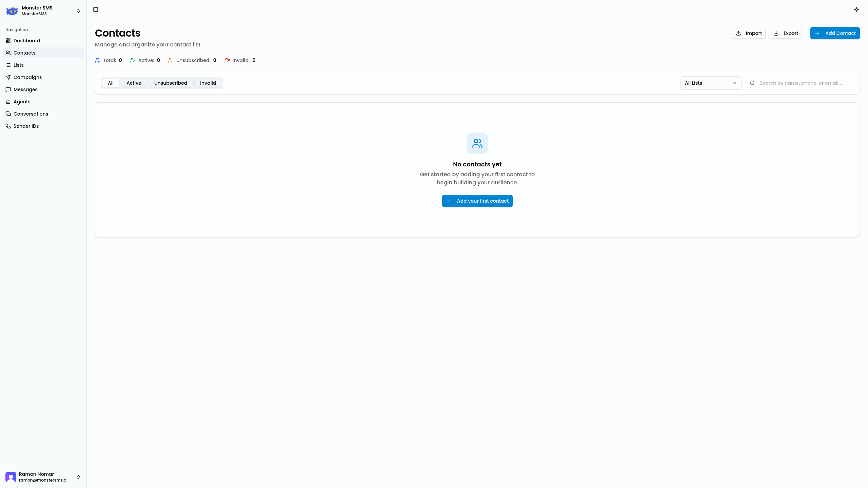Switch theme using the sun icon

click(856, 9)
